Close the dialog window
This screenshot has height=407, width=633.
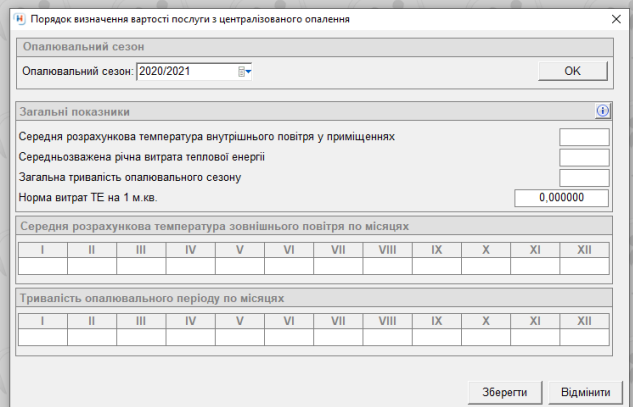tap(614, 20)
